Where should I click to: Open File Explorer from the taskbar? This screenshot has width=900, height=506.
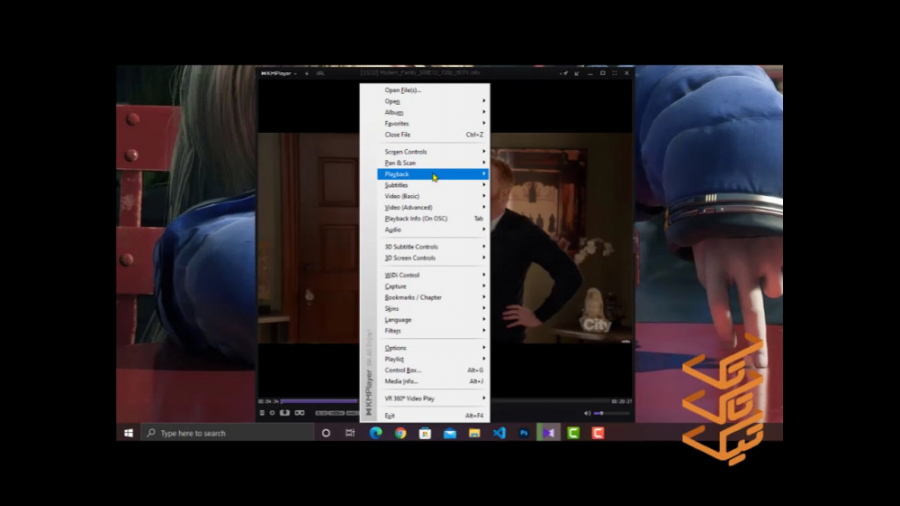pyautogui.click(x=474, y=433)
